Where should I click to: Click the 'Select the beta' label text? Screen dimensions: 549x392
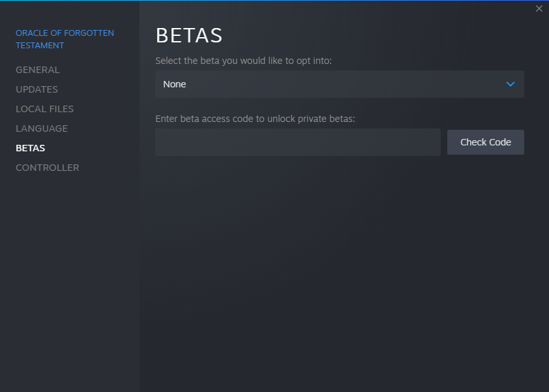click(243, 61)
